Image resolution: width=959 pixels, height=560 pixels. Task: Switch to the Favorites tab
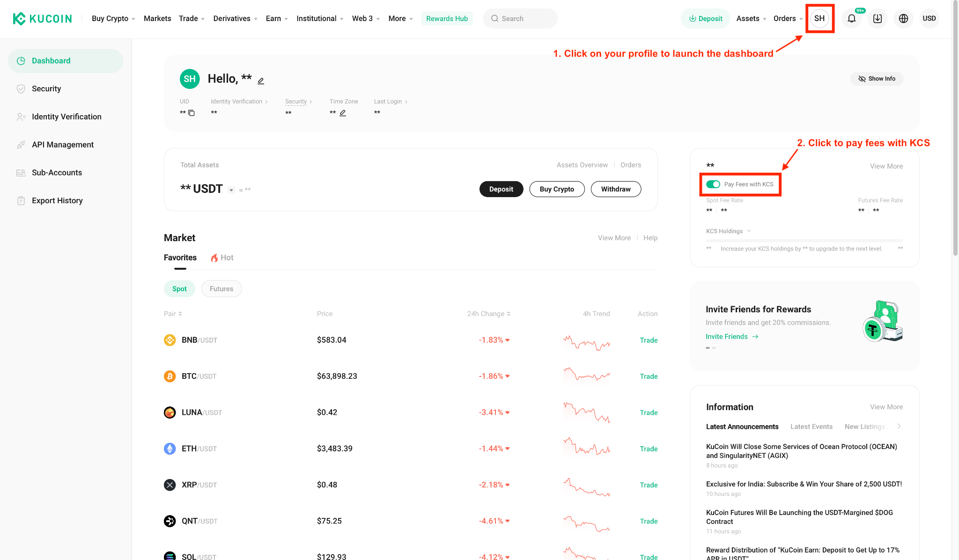click(x=180, y=258)
